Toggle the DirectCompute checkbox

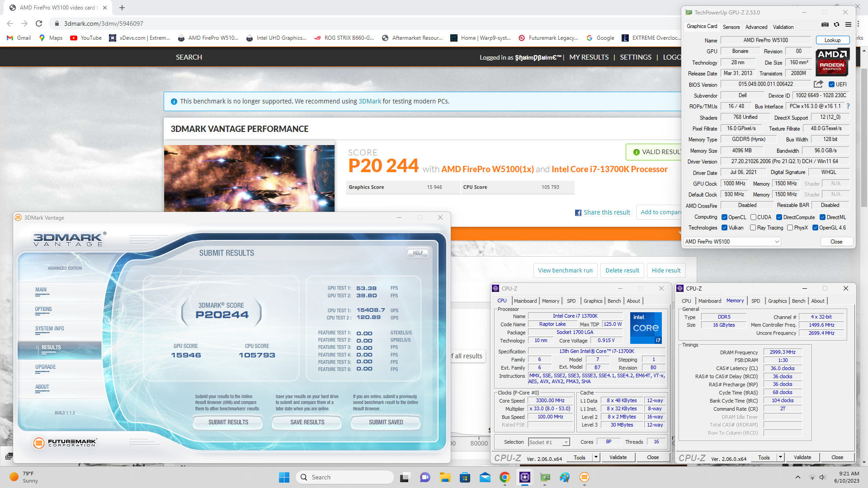pos(779,217)
